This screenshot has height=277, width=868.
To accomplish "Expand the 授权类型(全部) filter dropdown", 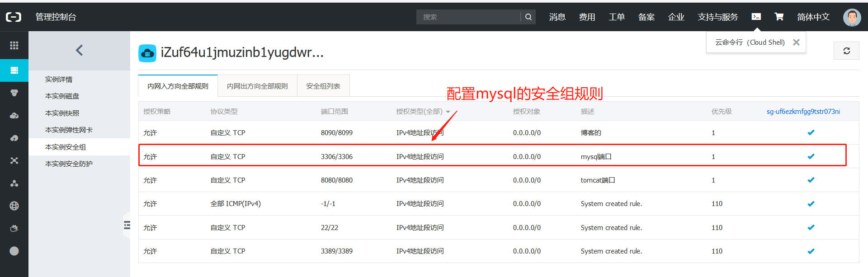I will [x=423, y=111].
